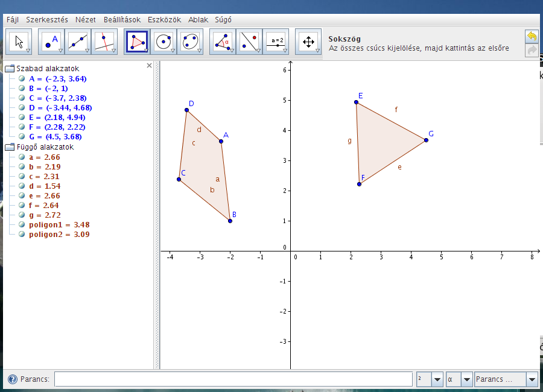
Task: Open dropdown arrow of Circle tool
Action: pos(173,51)
